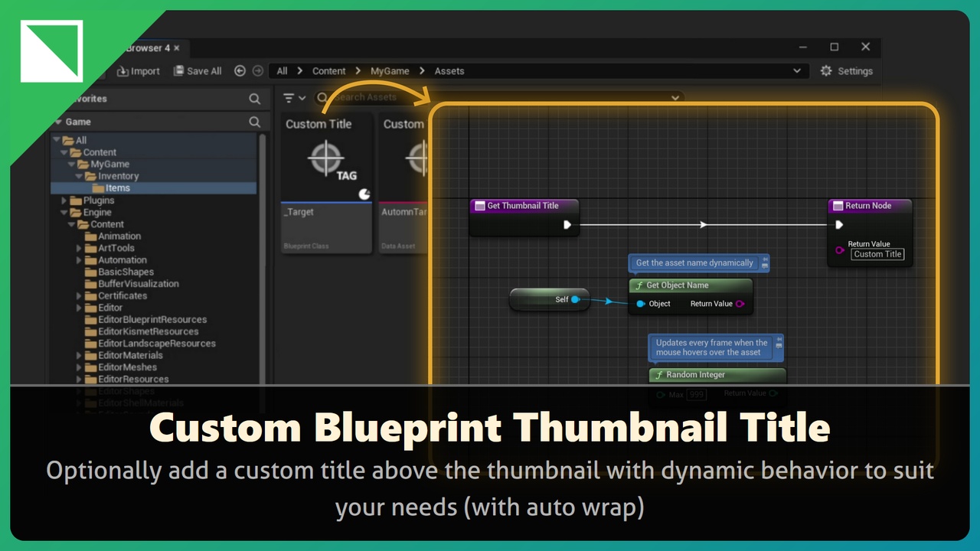
Task: Edit the Custom Title return value field
Action: pos(877,254)
